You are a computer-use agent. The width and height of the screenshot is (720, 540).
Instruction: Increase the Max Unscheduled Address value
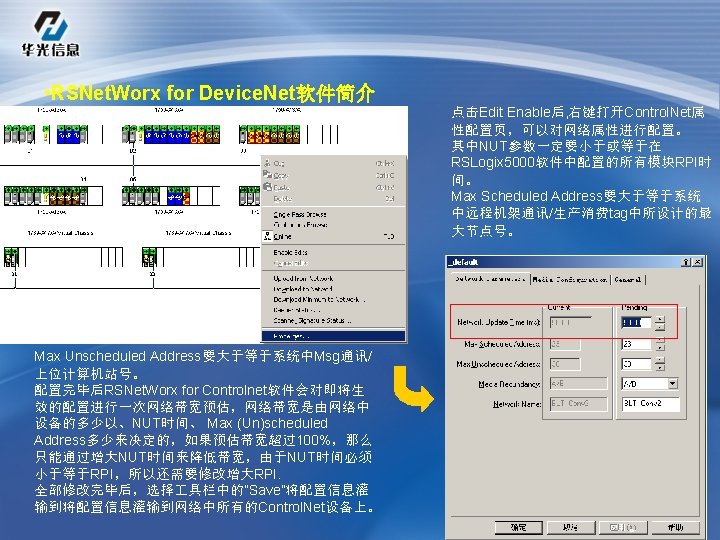[x=660, y=361]
